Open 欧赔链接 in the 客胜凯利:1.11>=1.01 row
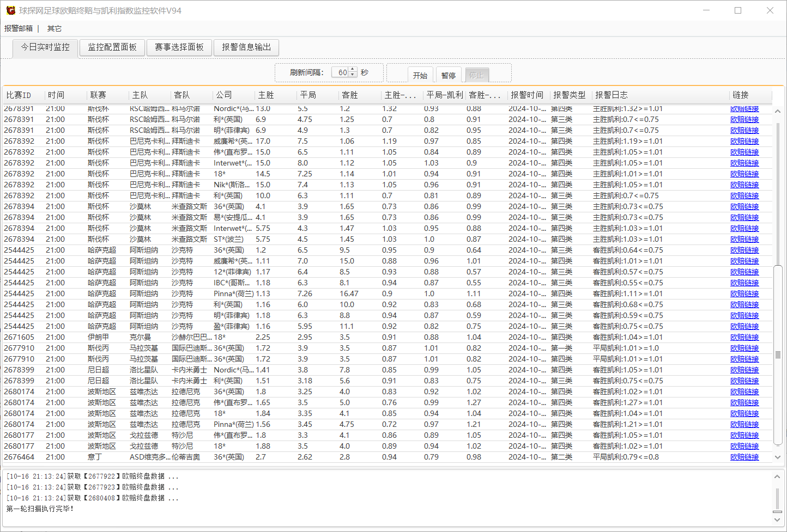The image size is (787, 532). pos(744,294)
